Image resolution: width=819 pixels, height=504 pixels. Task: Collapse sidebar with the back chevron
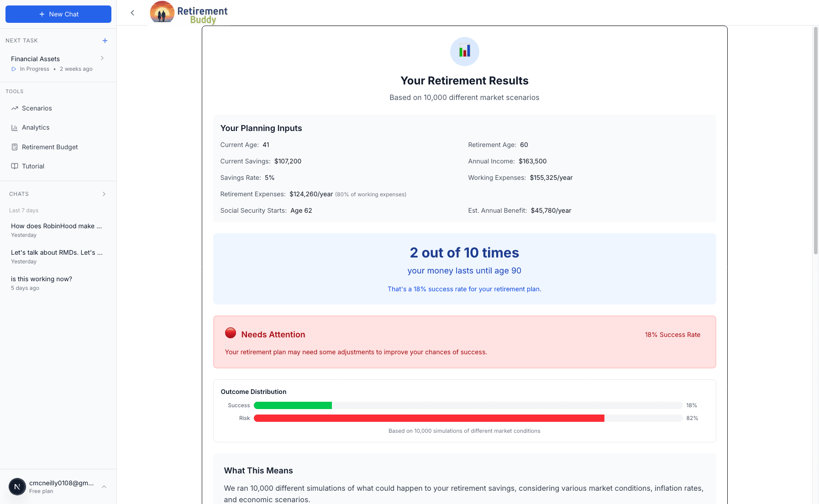[132, 13]
